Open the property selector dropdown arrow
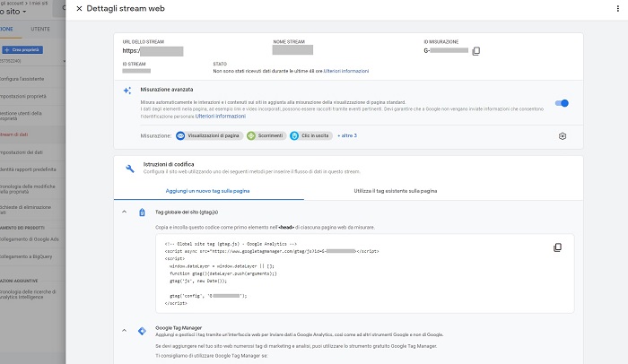The image size is (628, 364). coord(64,61)
